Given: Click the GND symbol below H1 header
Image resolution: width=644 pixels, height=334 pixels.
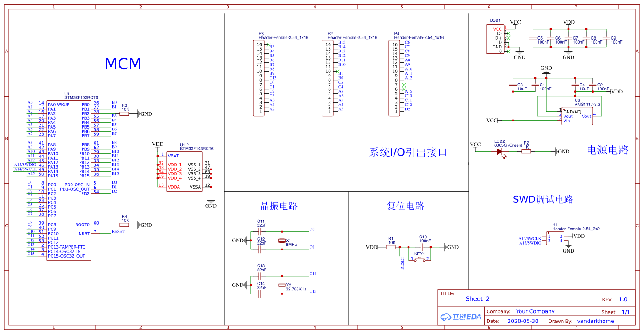Looking at the screenshot, I should [x=568, y=248].
